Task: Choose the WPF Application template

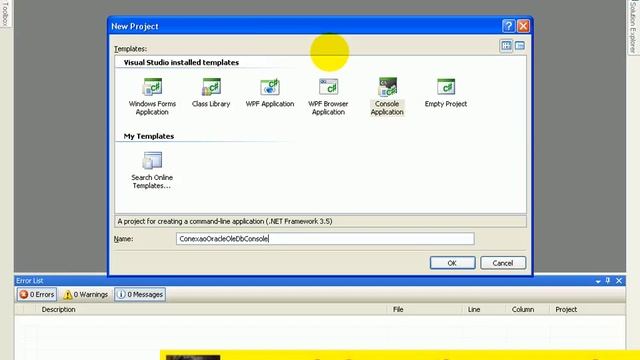Action: (270, 93)
